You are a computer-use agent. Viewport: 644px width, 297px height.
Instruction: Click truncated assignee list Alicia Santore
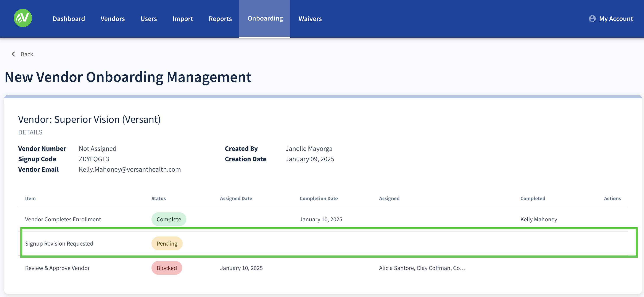click(x=422, y=268)
